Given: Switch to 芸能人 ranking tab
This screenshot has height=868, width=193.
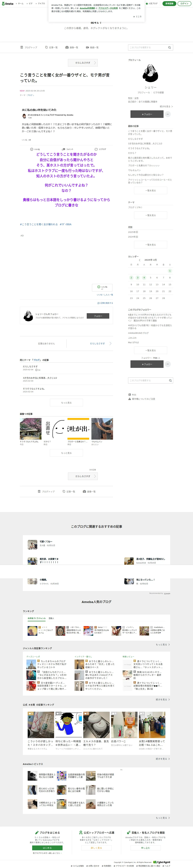Looking at the screenshot, I should point(51,618).
